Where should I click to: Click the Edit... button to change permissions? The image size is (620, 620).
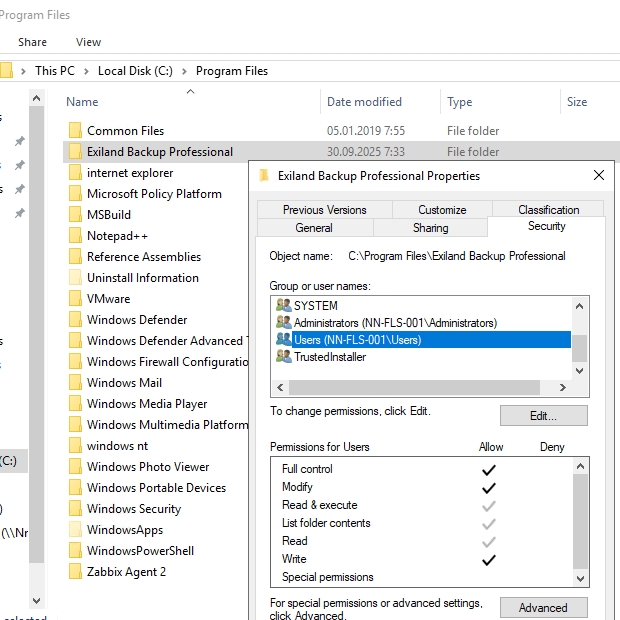543,416
